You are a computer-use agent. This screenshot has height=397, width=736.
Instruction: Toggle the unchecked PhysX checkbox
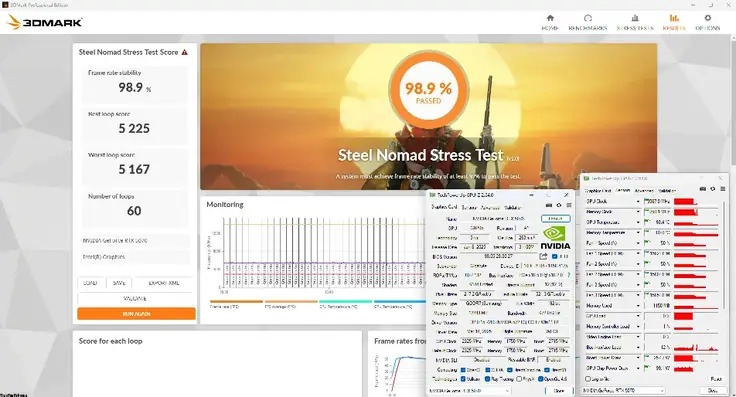tap(519, 379)
